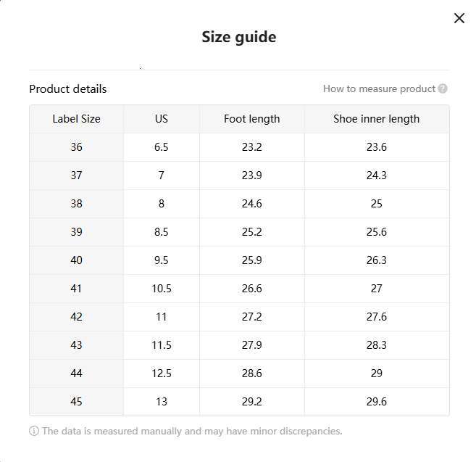This screenshot has width=476, height=462.
Task: Open the How to measure product link
Action: pyautogui.click(x=379, y=88)
